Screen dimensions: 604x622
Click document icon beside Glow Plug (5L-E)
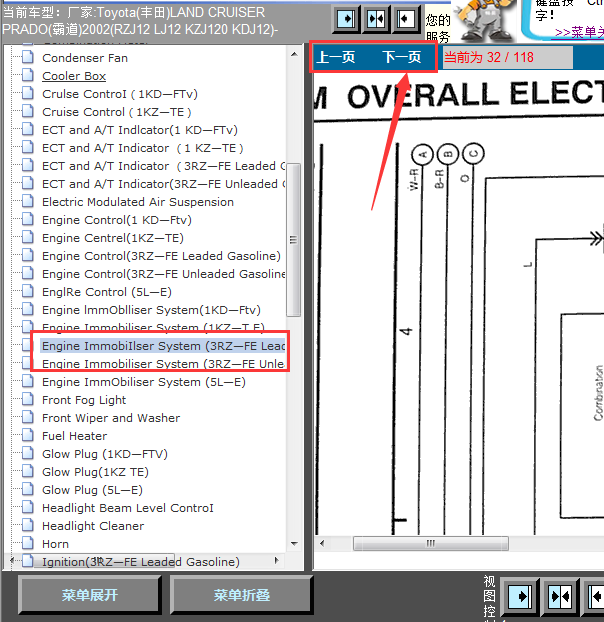28,489
